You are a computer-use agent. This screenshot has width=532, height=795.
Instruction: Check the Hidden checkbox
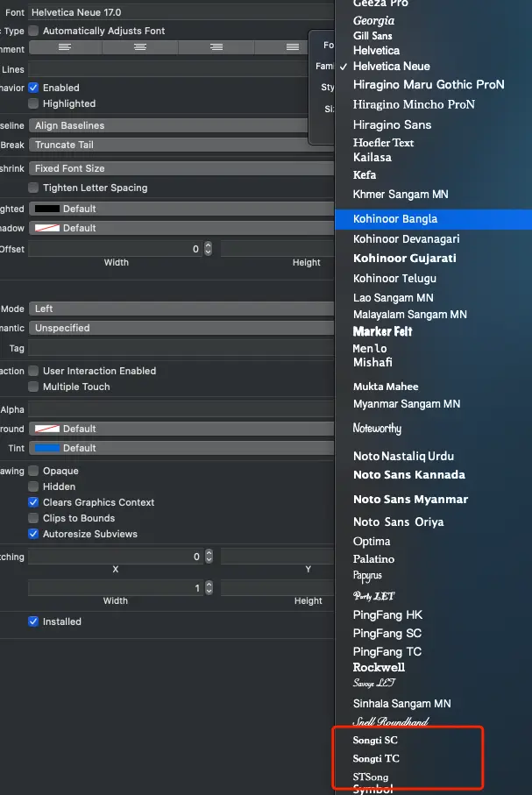pos(33,486)
